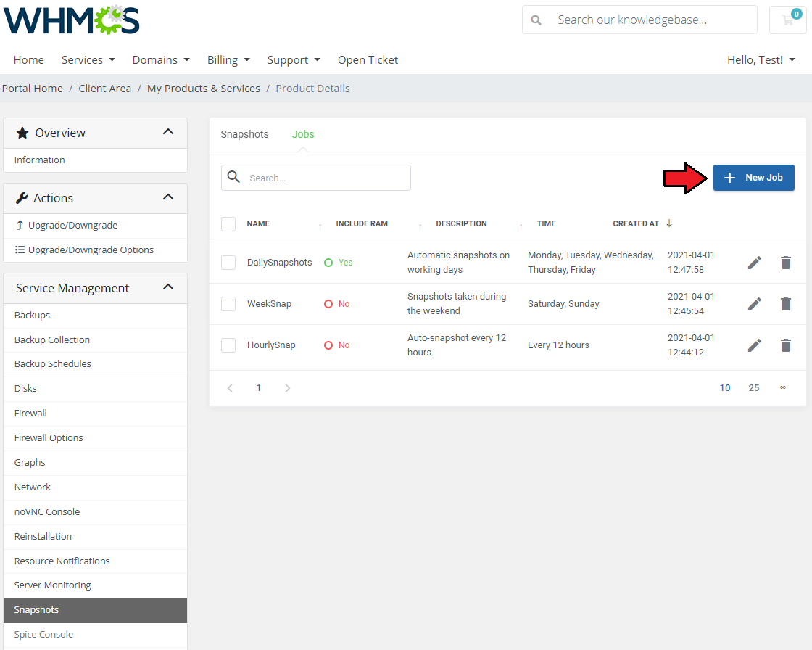Image resolution: width=812 pixels, height=650 pixels.
Task: Focus the jobs Search field
Action: [316, 178]
